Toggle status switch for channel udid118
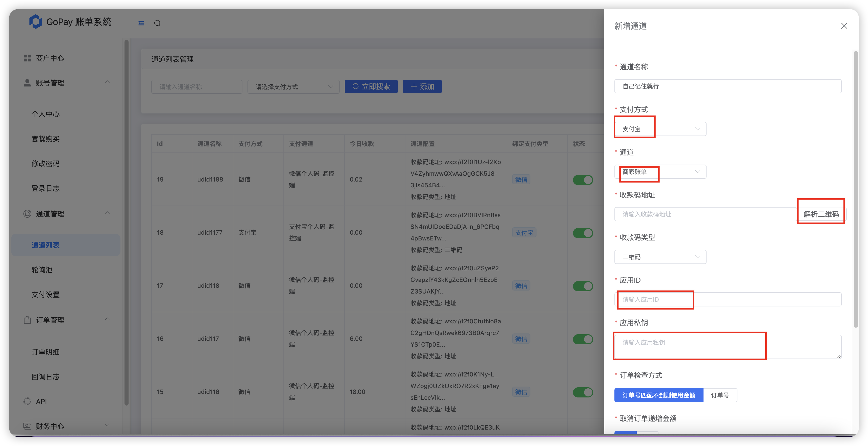 583,286
